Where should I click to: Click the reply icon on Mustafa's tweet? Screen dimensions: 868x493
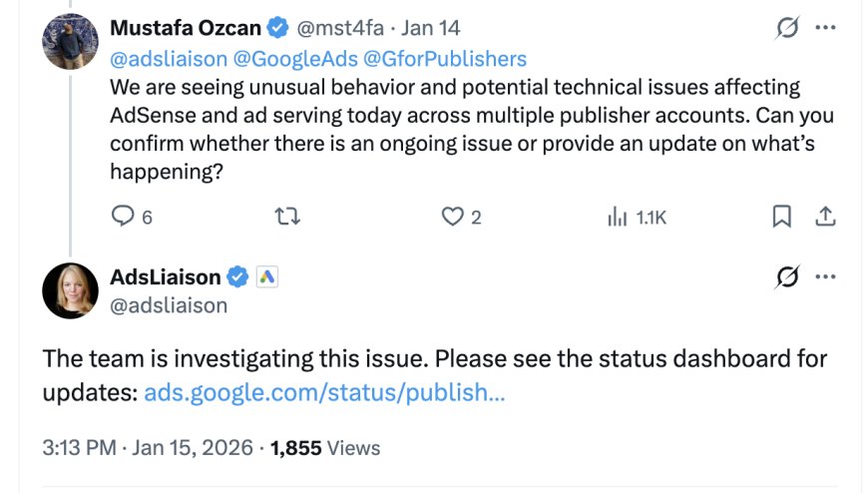click(122, 216)
